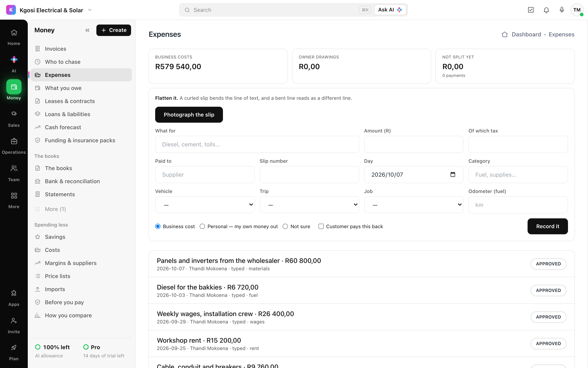Activate the microphone voice input icon
This screenshot has height=368, width=588.
pos(562,10)
